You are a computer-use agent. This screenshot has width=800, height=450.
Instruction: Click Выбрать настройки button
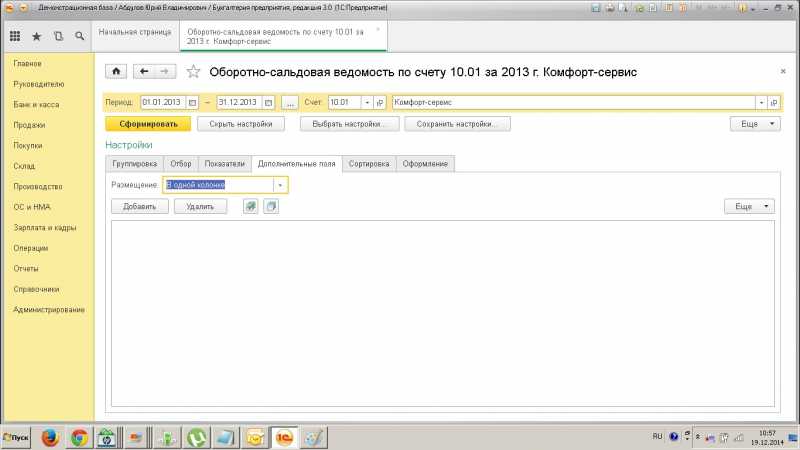(x=349, y=124)
